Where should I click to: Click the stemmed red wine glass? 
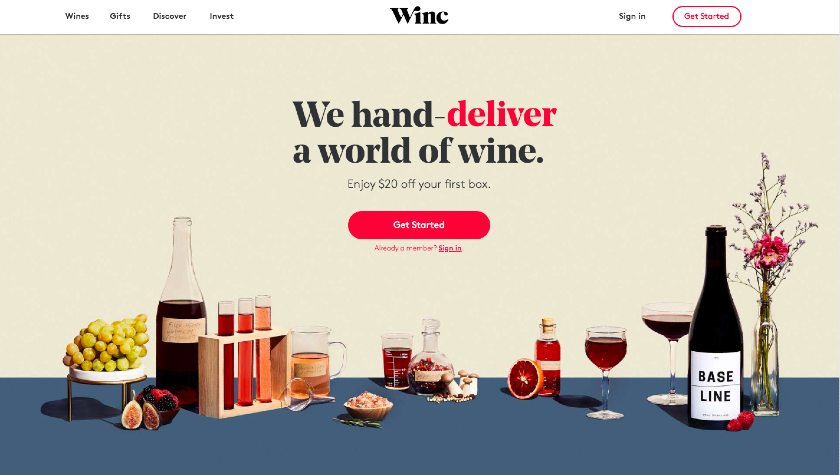point(606,372)
